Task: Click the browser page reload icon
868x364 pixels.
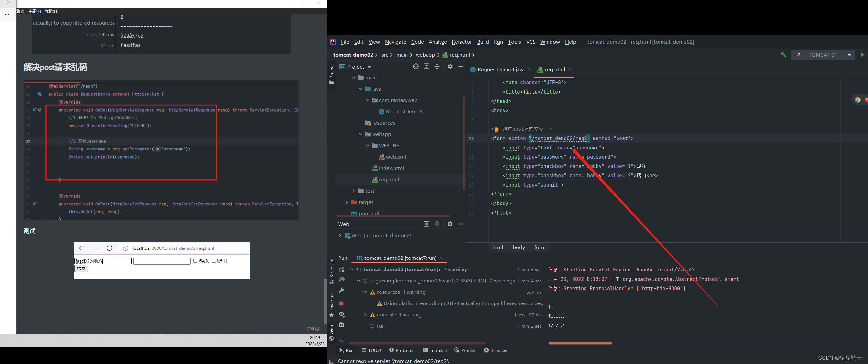Action: 109,248
